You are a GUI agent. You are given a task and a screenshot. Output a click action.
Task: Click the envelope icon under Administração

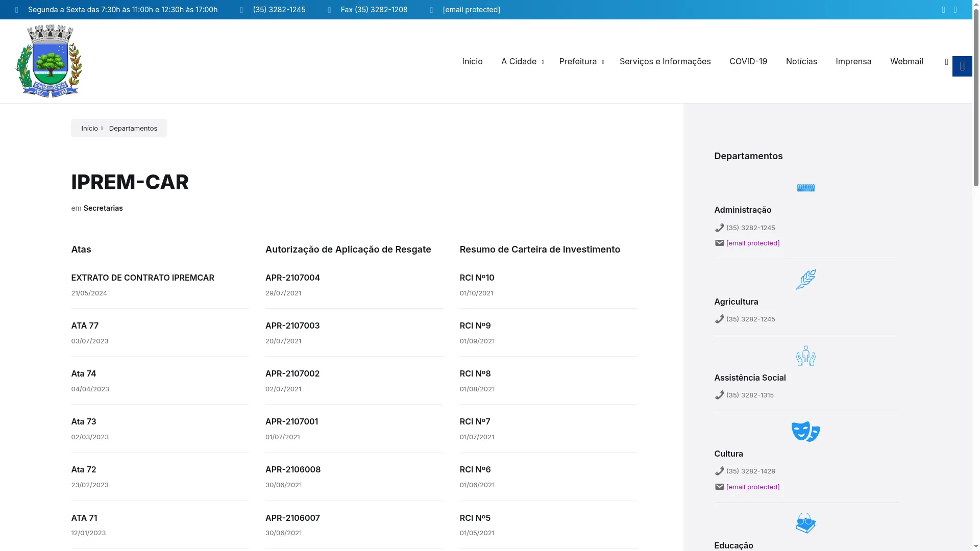[x=719, y=243]
